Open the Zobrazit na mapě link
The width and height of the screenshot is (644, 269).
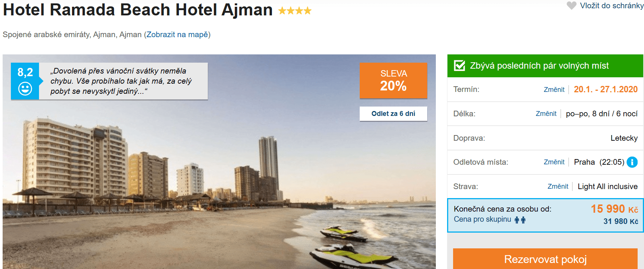point(177,35)
